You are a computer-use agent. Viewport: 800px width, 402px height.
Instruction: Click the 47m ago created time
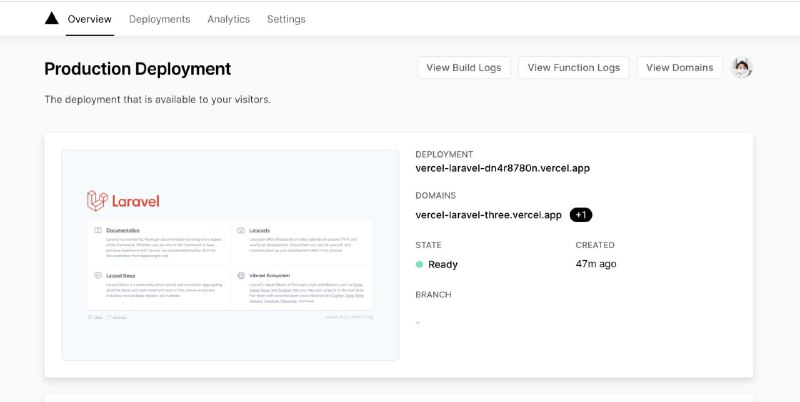(x=596, y=264)
